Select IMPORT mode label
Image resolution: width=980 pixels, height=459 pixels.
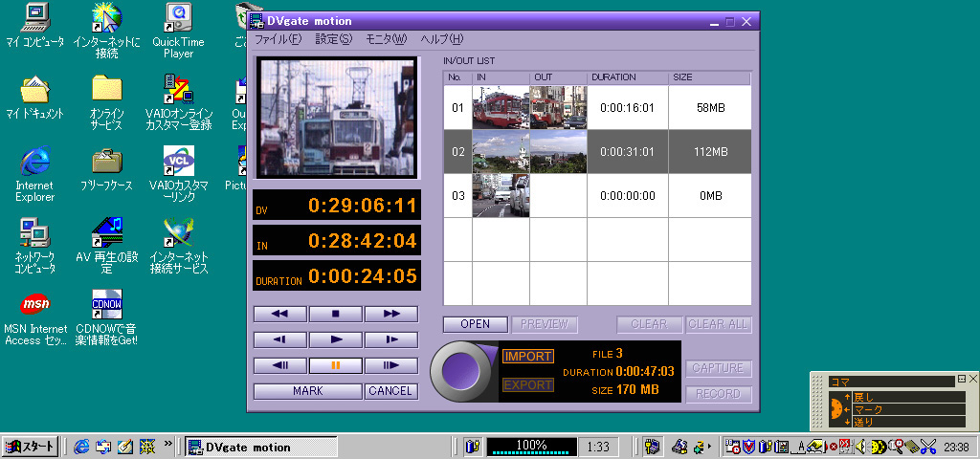coord(528,357)
